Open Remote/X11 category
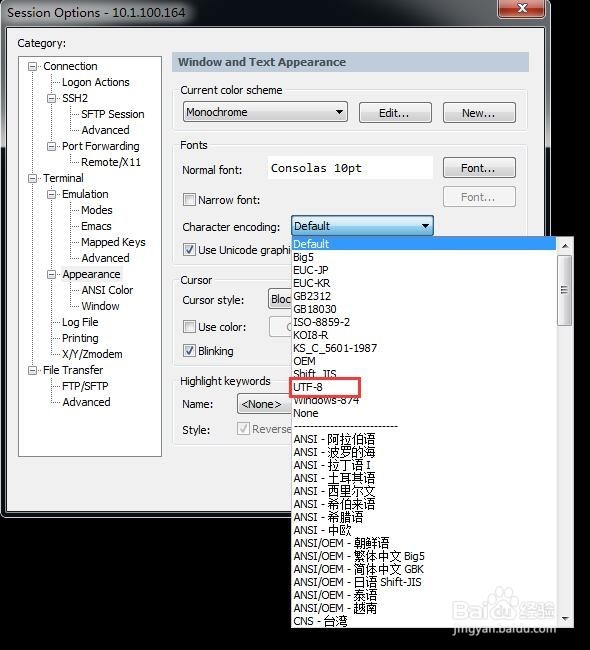Screen dimensions: 590x650 [111, 162]
